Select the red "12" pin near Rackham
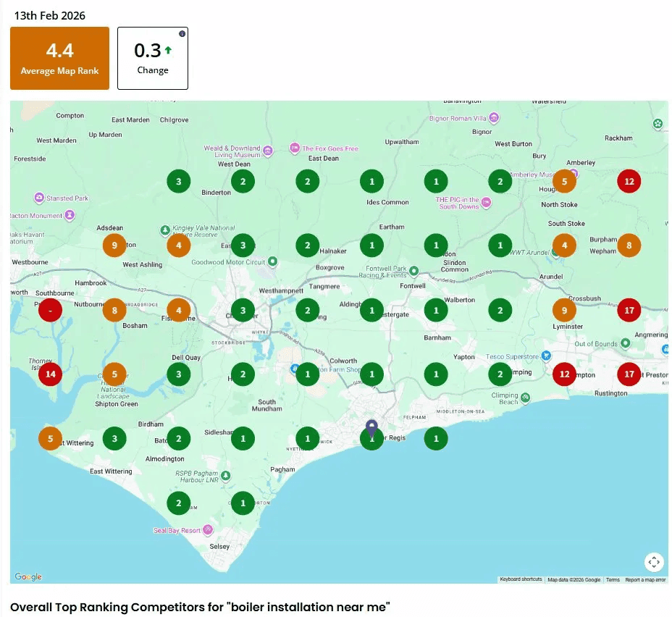Viewport: 672px width, 617px height. coord(629,181)
